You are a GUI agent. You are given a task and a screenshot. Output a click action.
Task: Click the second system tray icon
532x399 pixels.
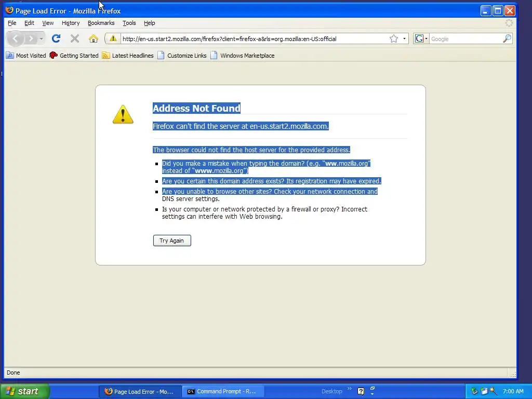(484, 391)
